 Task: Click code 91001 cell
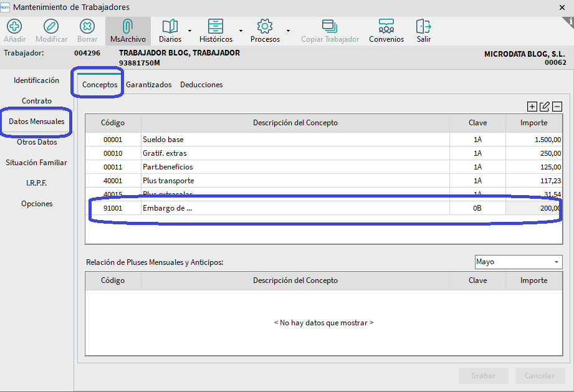(x=113, y=208)
